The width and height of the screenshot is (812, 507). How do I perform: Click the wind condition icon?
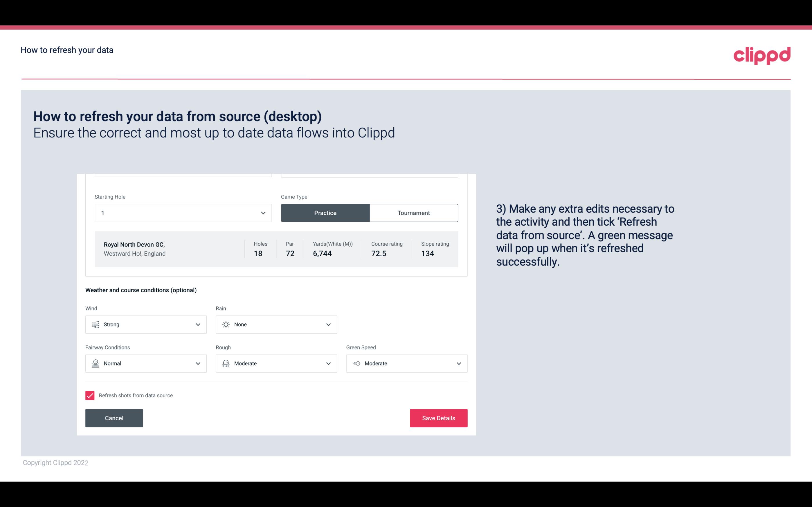coord(95,324)
